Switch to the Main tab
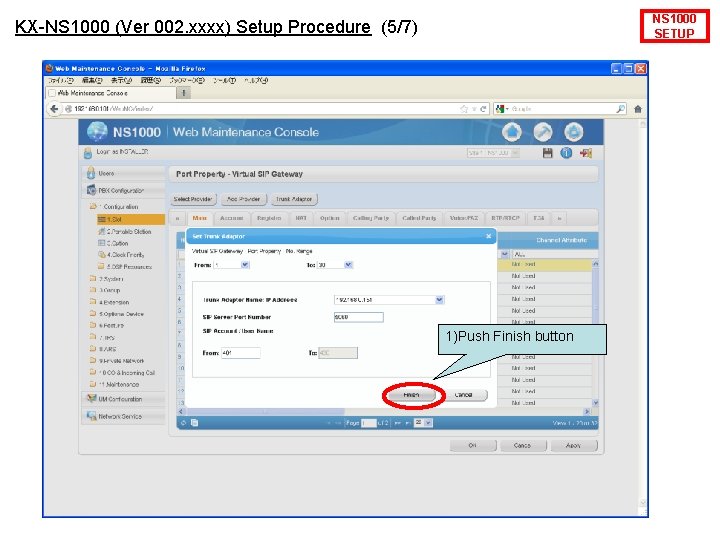This screenshot has width=720, height=540. [199, 218]
